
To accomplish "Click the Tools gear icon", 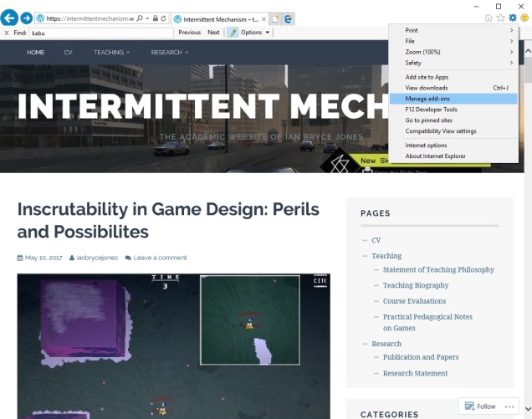I will [513, 18].
